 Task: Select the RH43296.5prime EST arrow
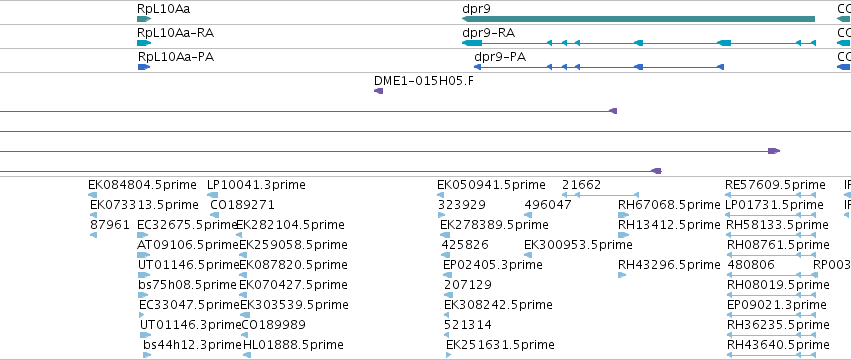click(622, 275)
